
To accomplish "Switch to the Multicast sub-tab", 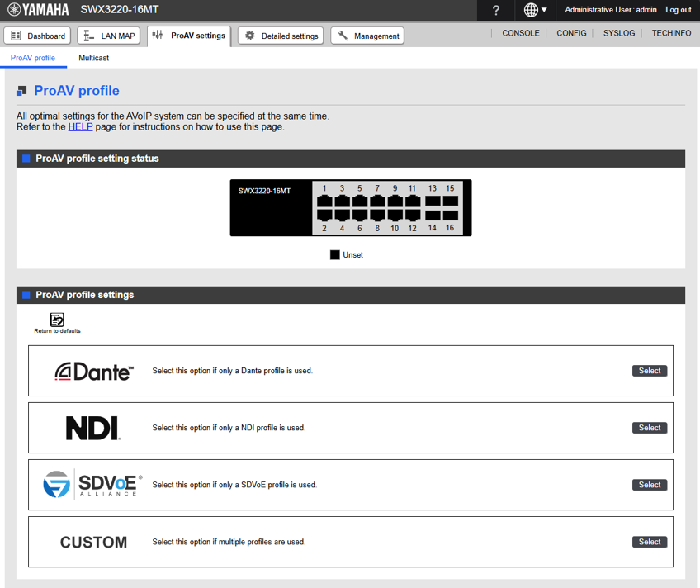I will 93,58.
